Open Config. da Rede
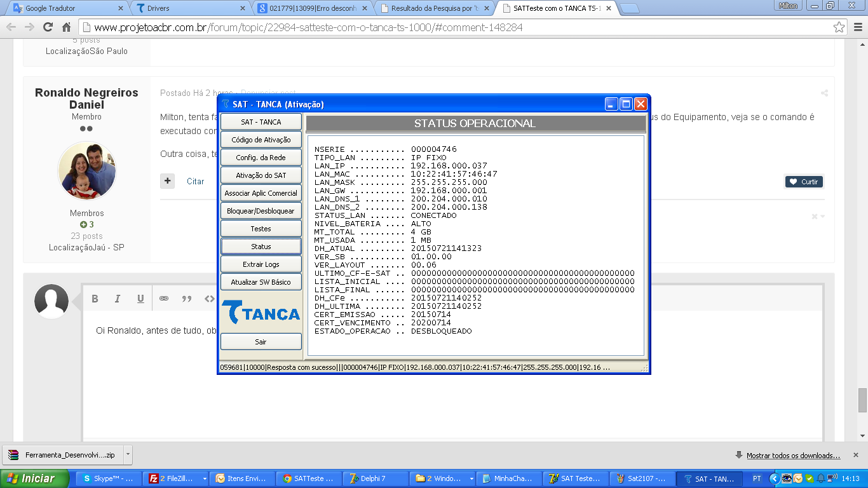This screenshot has width=868, height=488. click(x=261, y=158)
